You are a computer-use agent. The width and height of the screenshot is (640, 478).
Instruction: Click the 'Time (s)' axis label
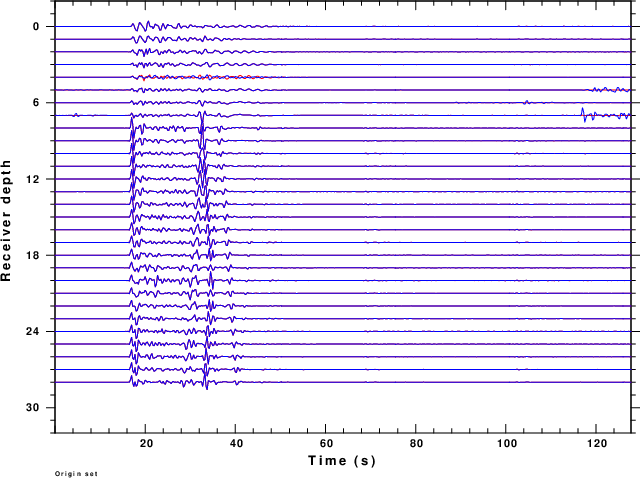pos(342,460)
